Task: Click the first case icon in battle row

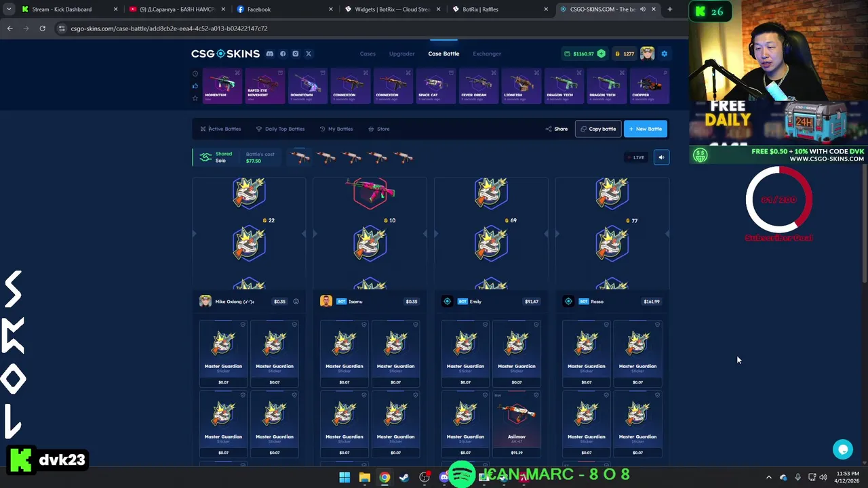Action: point(300,157)
